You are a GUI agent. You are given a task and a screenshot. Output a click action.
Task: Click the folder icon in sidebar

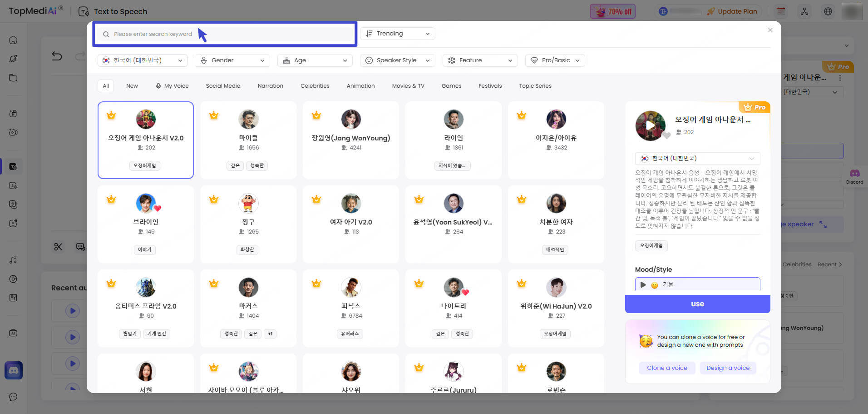(13, 78)
